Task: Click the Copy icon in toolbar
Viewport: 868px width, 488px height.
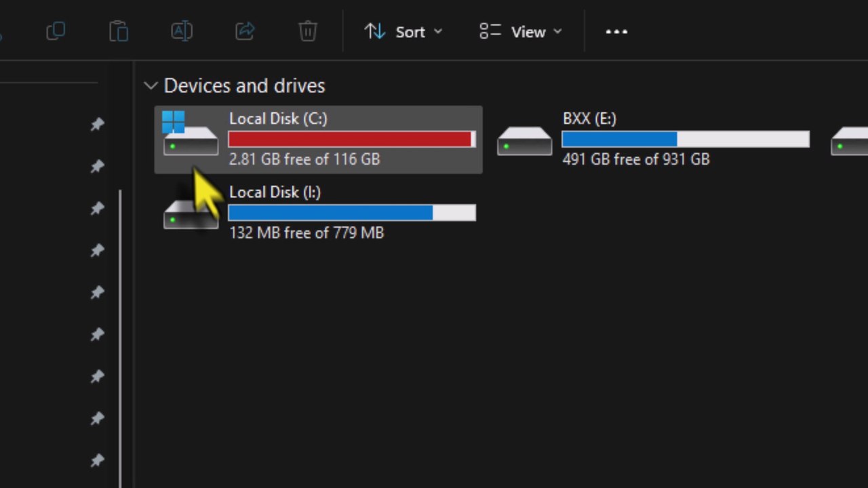Action: pos(56,31)
